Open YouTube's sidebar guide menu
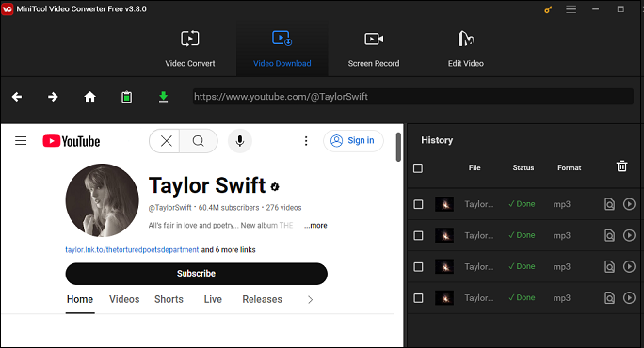This screenshot has height=348, width=644. pyautogui.click(x=21, y=141)
